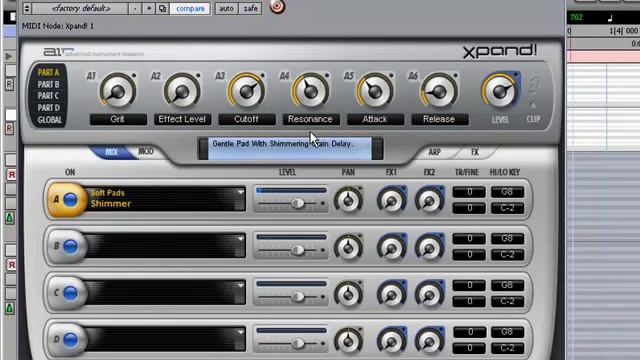Toggle part C on button
This screenshot has width=640, height=360.
(x=70, y=293)
